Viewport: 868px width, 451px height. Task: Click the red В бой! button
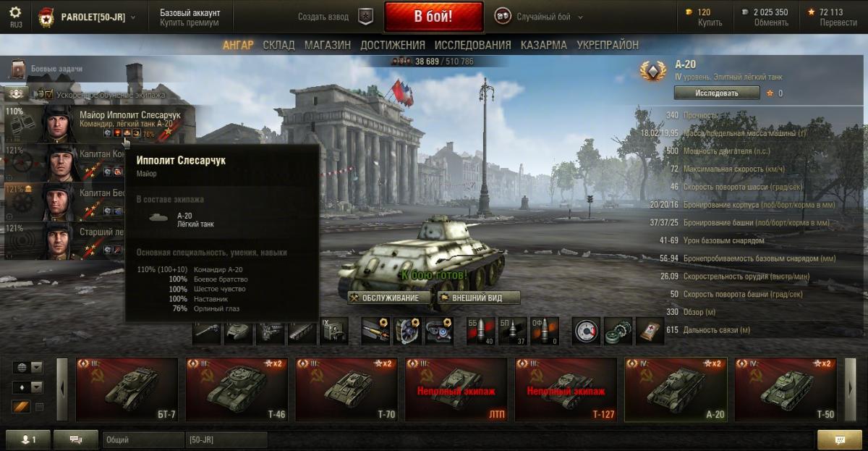point(434,16)
